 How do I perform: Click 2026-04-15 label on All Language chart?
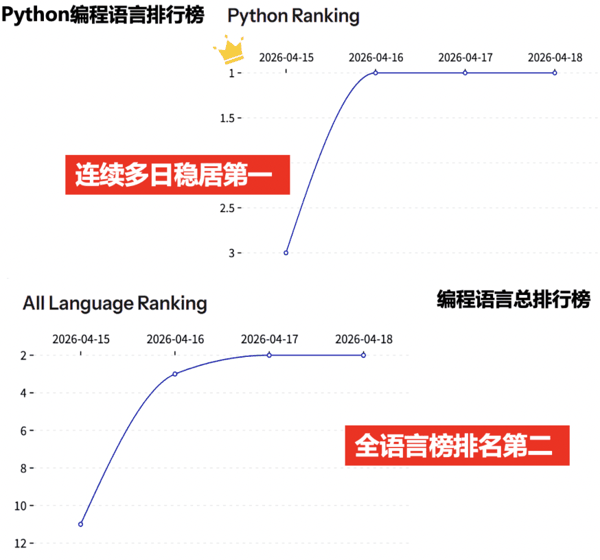[x=81, y=339]
